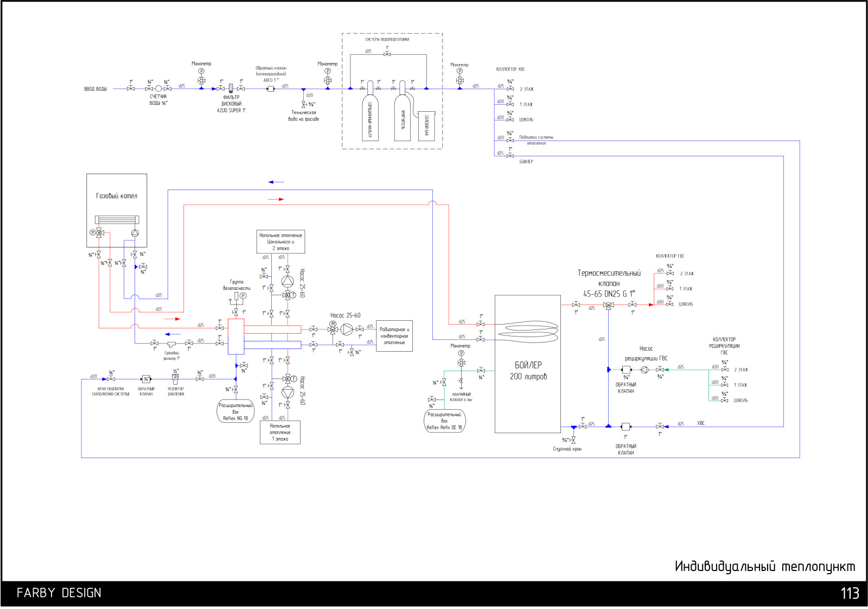Viewport: 868px width, 609px height.
Task: Click the ARCO 1" check valve symbol
Action: click(x=271, y=88)
